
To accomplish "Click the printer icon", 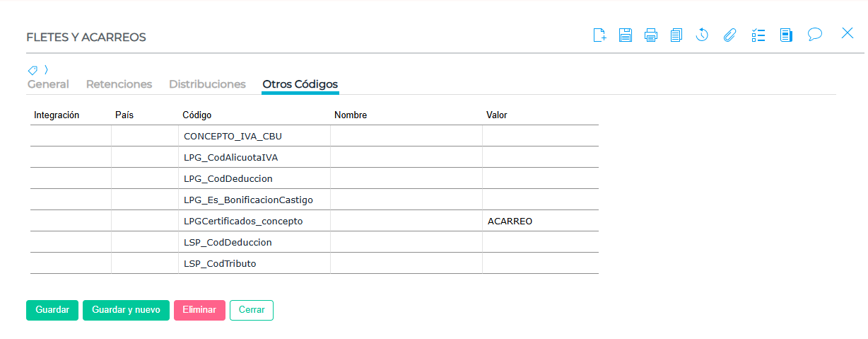I will [651, 35].
